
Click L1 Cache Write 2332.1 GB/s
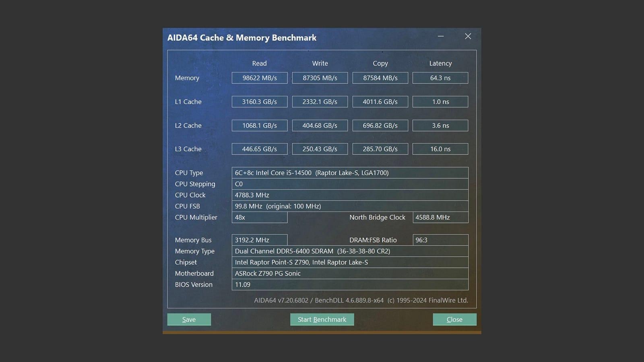(x=320, y=101)
